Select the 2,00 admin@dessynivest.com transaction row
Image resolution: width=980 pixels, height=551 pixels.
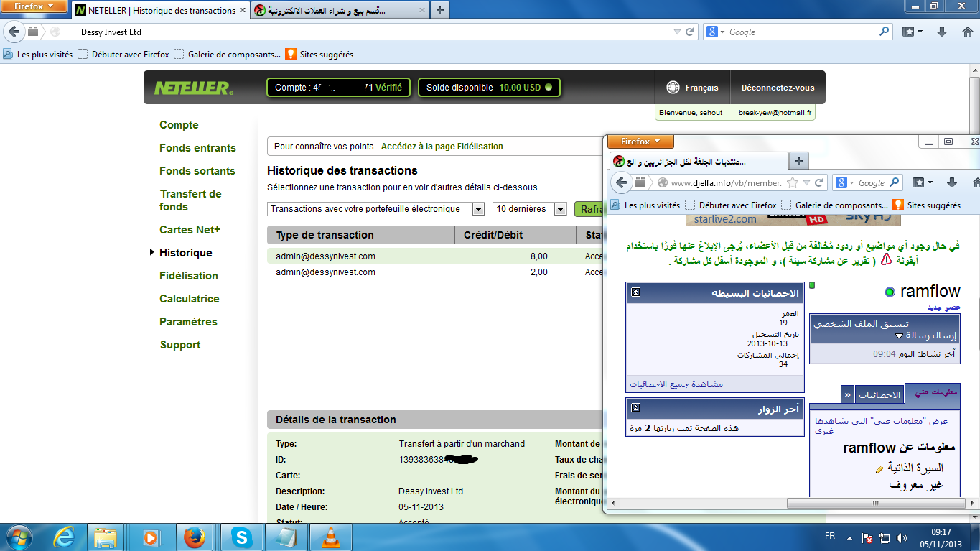tap(435, 272)
